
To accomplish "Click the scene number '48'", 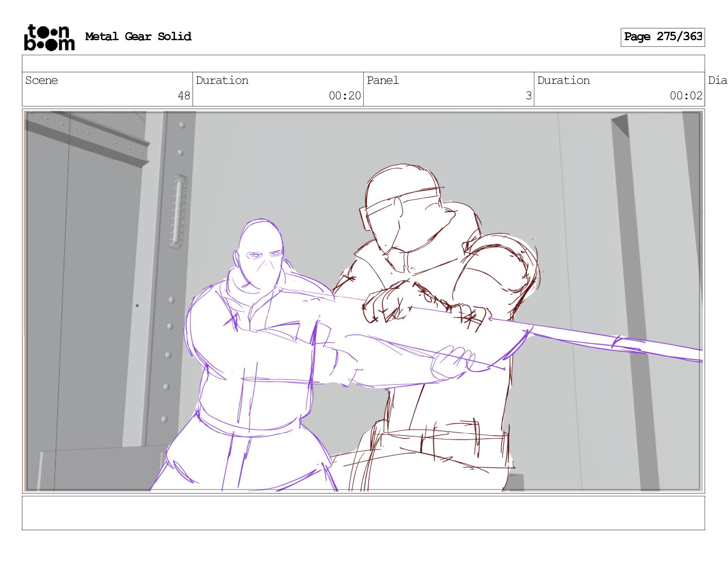I will tap(184, 96).
